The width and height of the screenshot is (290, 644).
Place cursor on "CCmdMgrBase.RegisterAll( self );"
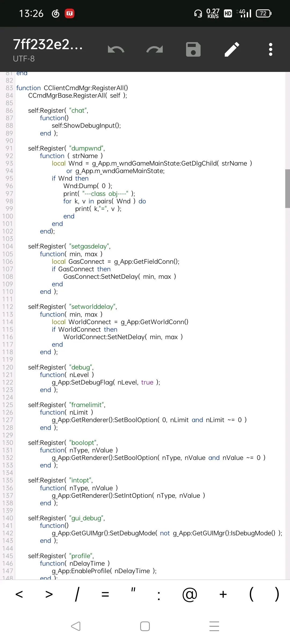pyautogui.click(x=77, y=96)
